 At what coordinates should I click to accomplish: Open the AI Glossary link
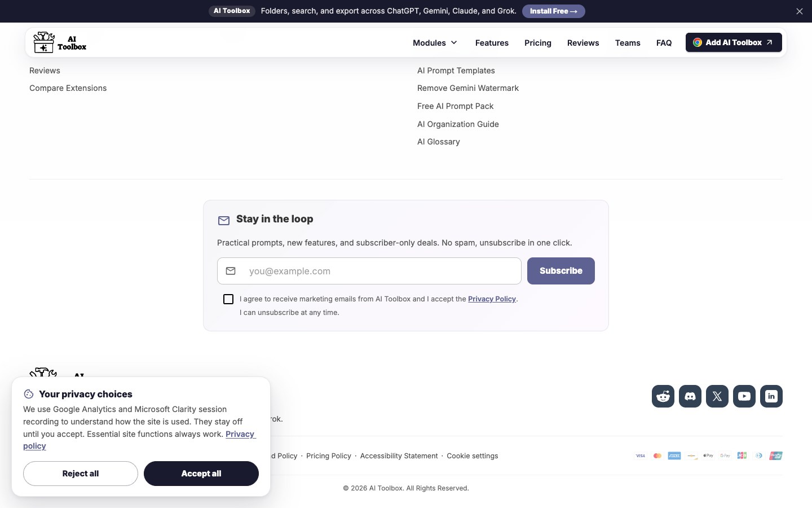pos(439,142)
